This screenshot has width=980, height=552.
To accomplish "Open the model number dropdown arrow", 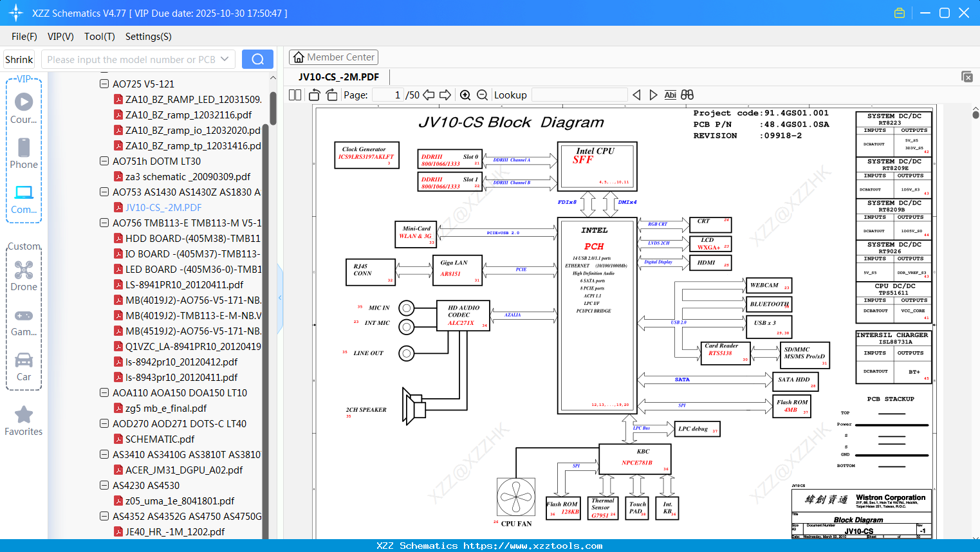I will (225, 59).
